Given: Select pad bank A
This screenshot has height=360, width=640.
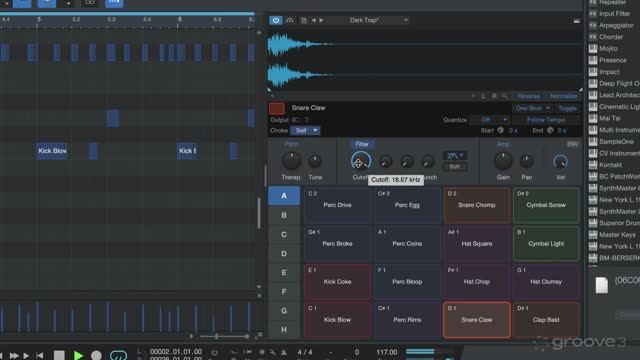Looking at the screenshot, I should pyautogui.click(x=284, y=196).
